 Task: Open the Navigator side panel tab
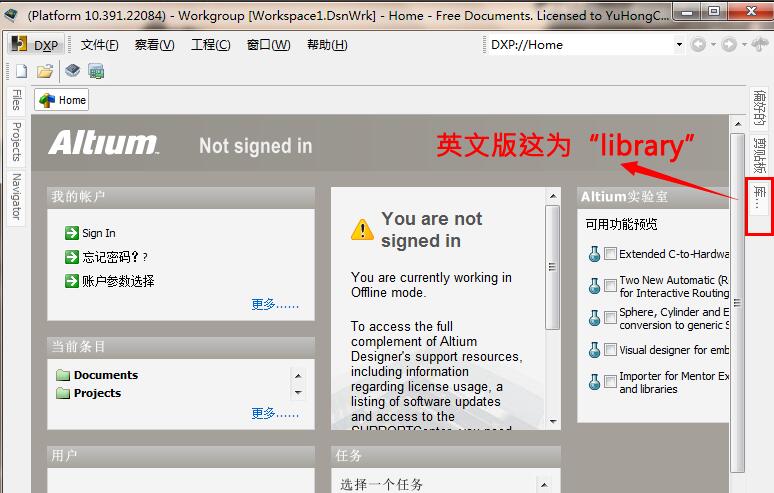[16, 196]
